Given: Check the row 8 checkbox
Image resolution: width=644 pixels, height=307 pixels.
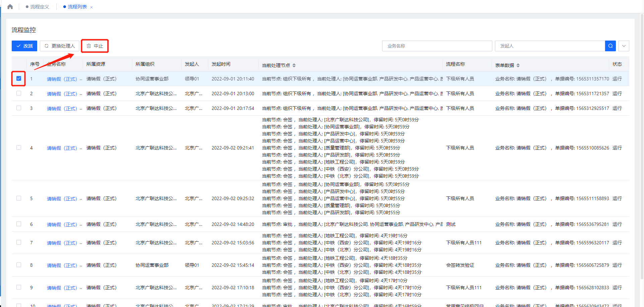Looking at the screenshot, I should click(x=19, y=265).
